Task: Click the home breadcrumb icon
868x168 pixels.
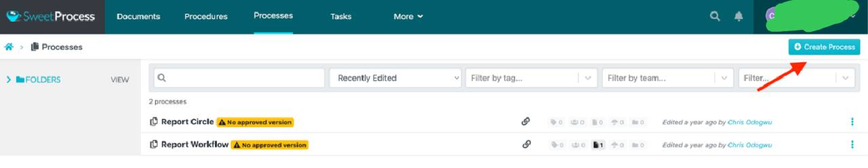Action: (9, 47)
